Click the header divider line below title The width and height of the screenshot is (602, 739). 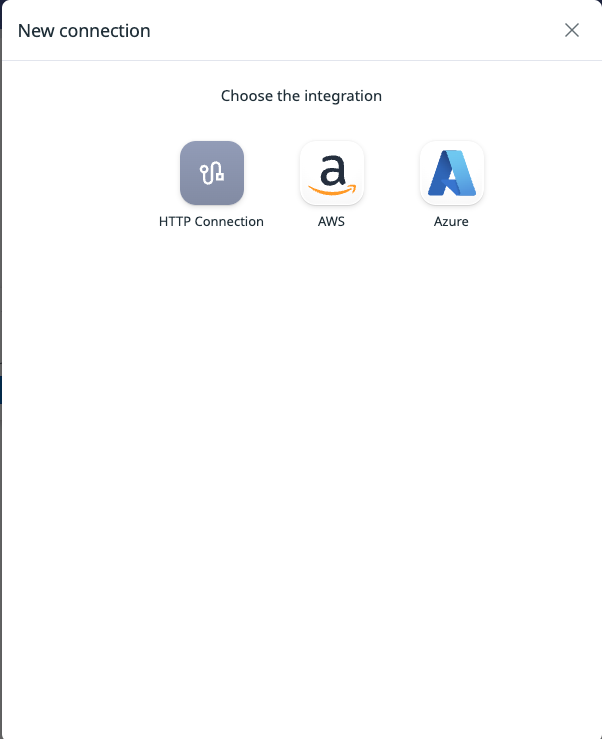(x=301, y=60)
